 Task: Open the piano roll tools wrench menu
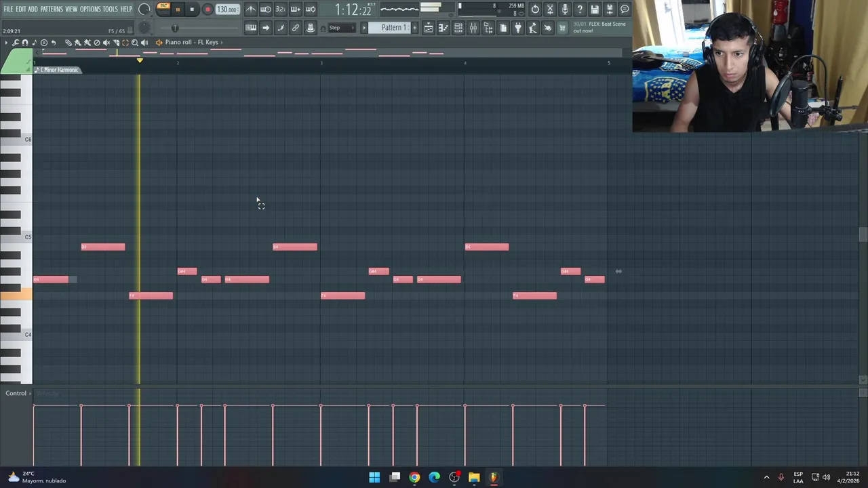(x=16, y=43)
